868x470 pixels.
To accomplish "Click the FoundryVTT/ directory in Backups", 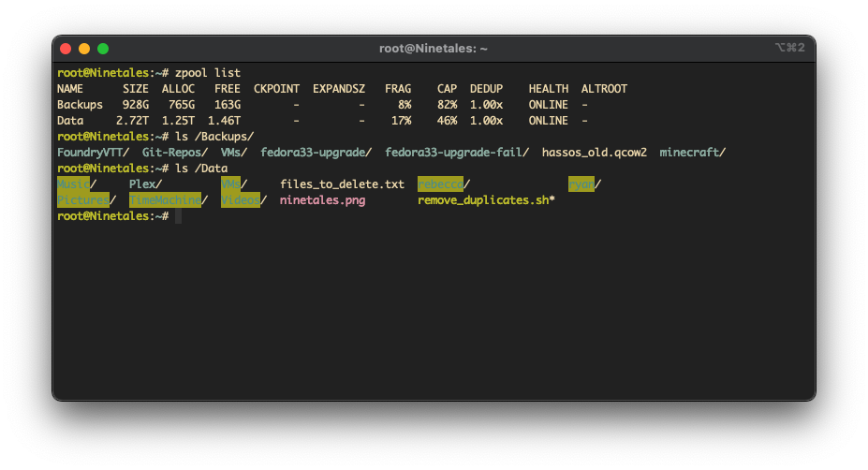I will 93,153.
